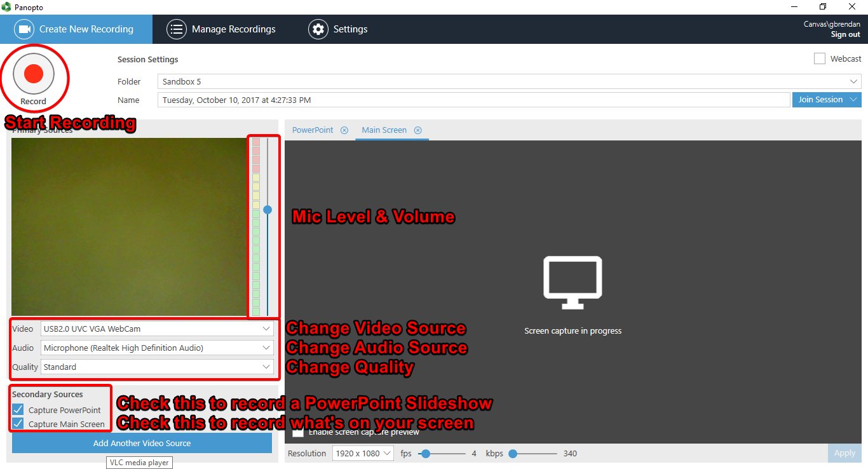Viewport: 868px width, 469px height.
Task: Click Add Another Video Source
Action: tap(142, 443)
